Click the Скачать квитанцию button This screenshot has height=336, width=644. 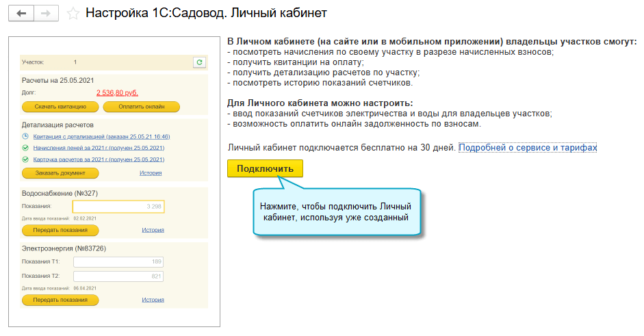pyautogui.click(x=60, y=107)
